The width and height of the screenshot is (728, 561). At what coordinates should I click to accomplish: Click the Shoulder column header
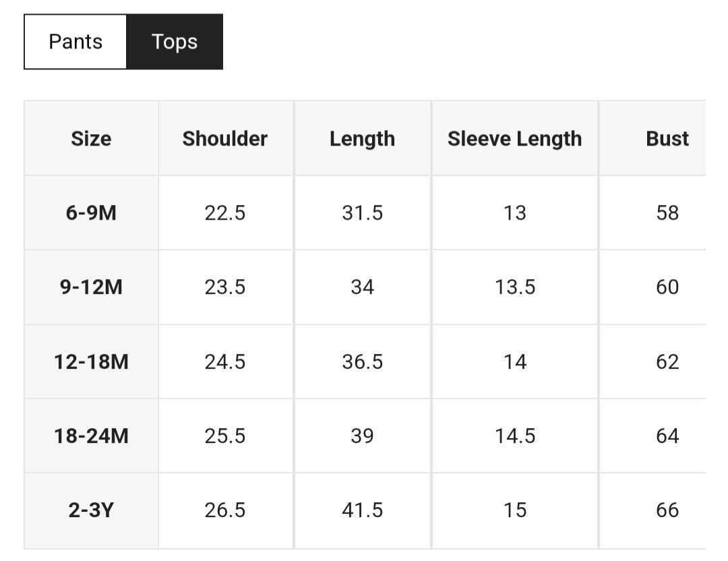(x=225, y=138)
